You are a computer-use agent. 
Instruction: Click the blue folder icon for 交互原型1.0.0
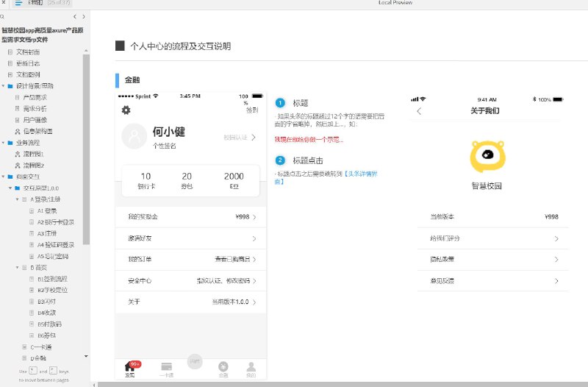click(x=17, y=188)
